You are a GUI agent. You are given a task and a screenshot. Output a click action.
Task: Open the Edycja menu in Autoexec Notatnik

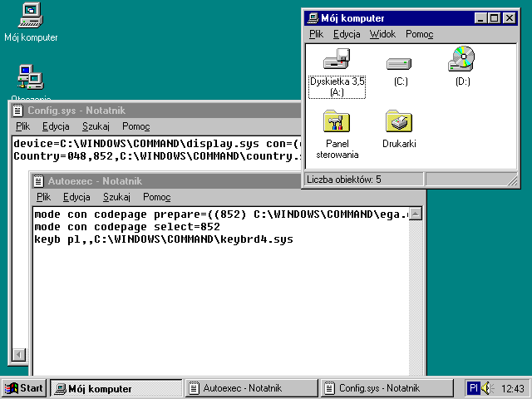76,197
